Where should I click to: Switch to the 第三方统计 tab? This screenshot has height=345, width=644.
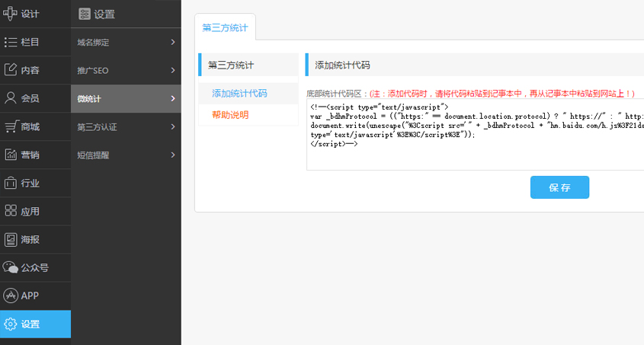[x=225, y=27]
